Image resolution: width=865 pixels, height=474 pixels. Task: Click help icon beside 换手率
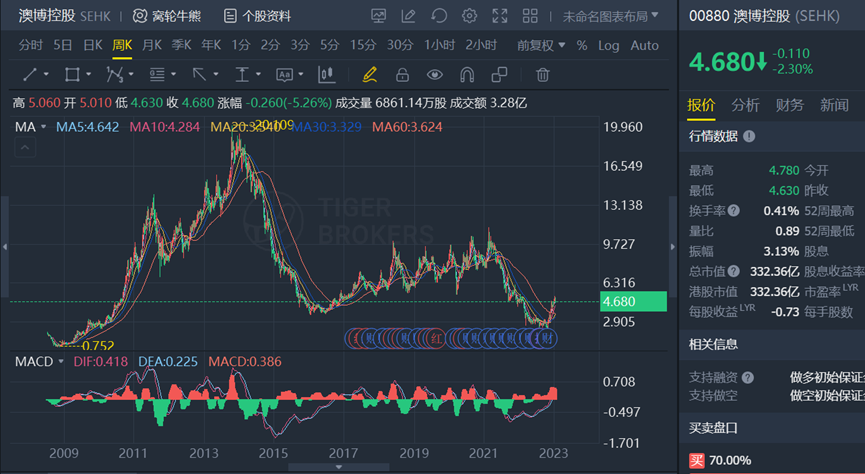point(733,210)
